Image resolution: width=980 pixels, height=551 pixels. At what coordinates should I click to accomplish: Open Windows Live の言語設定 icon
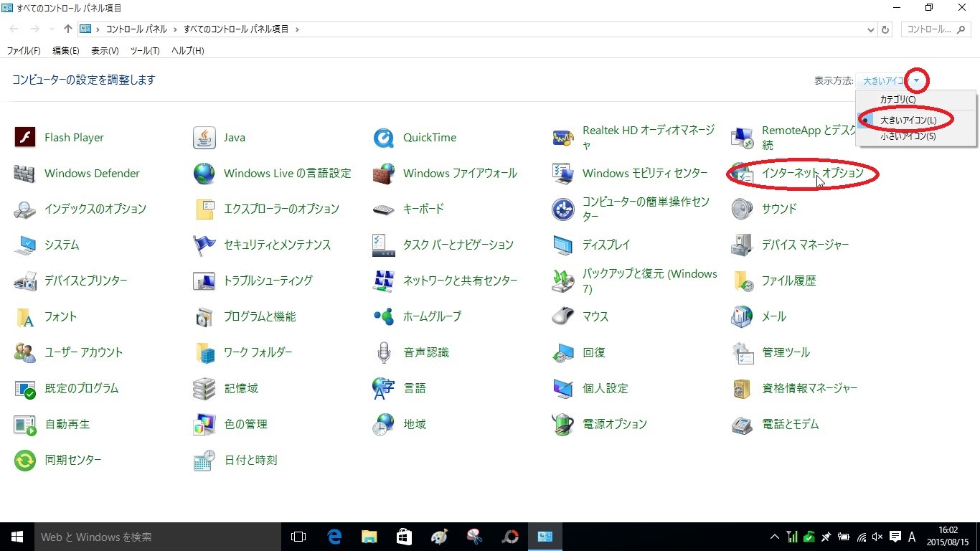tap(204, 173)
